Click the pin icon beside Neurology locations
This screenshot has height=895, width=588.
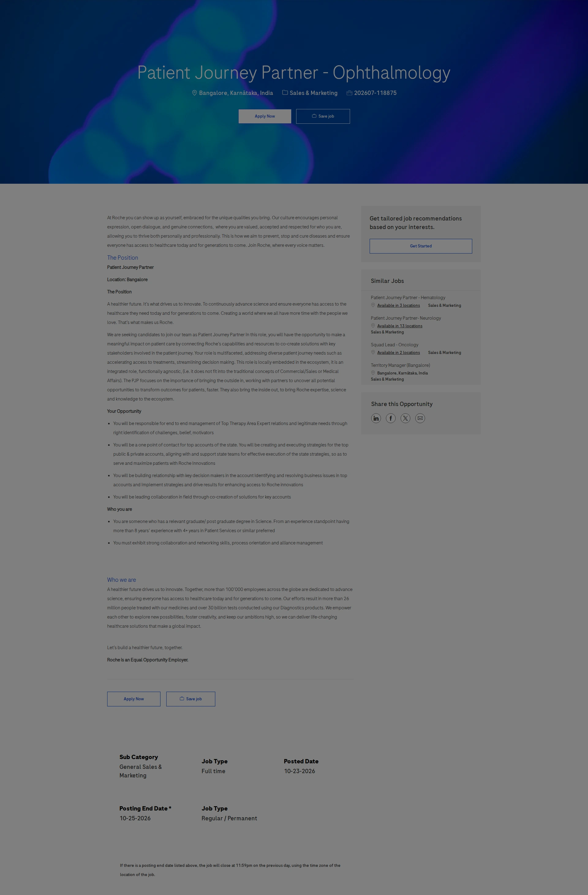pos(373,326)
